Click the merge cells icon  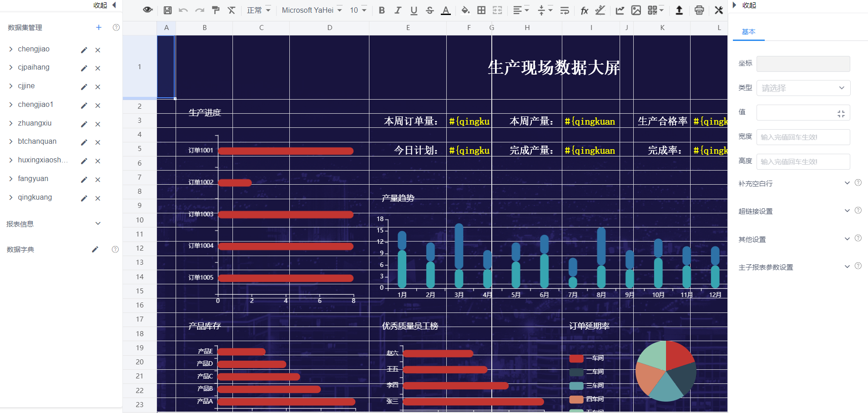(x=497, y=10)
